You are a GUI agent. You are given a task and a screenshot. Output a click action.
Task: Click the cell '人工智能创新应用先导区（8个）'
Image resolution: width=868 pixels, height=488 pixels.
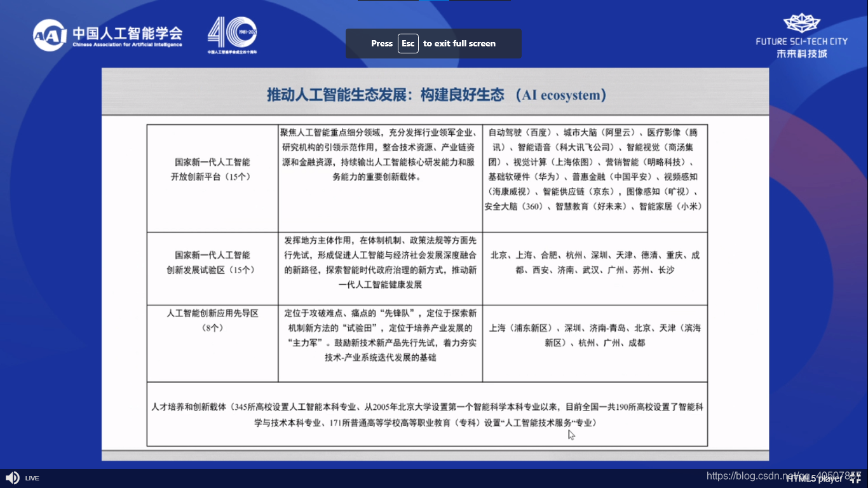coord(212,344)
